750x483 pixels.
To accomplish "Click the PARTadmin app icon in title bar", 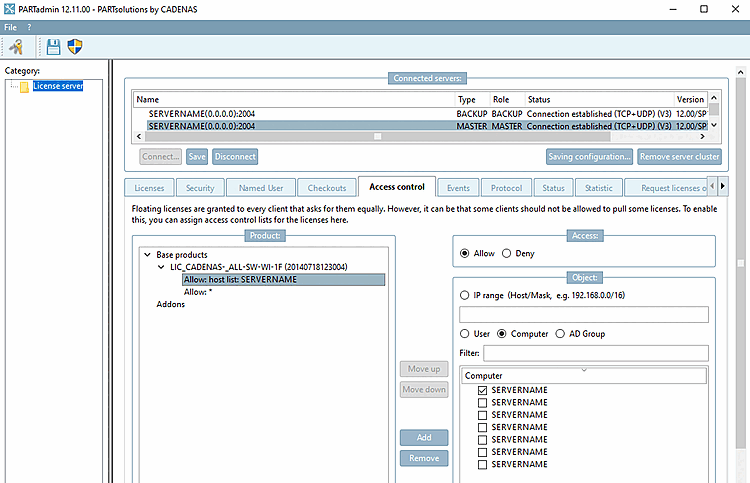I will pyautogui.click(x=9, y=9).
